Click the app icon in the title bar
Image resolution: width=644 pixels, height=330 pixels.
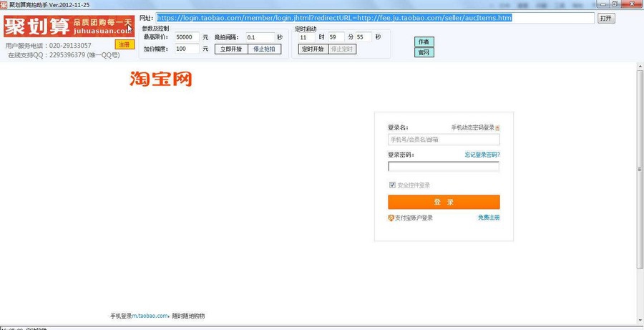(4, 4)
